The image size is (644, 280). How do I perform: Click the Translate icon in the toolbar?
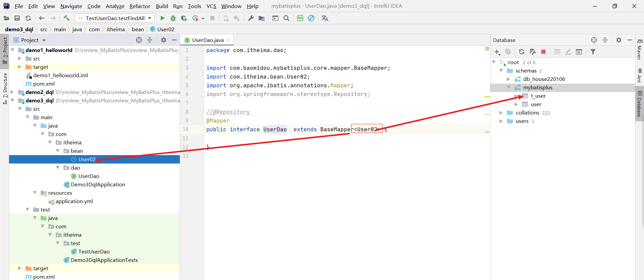tap(325, 18)
